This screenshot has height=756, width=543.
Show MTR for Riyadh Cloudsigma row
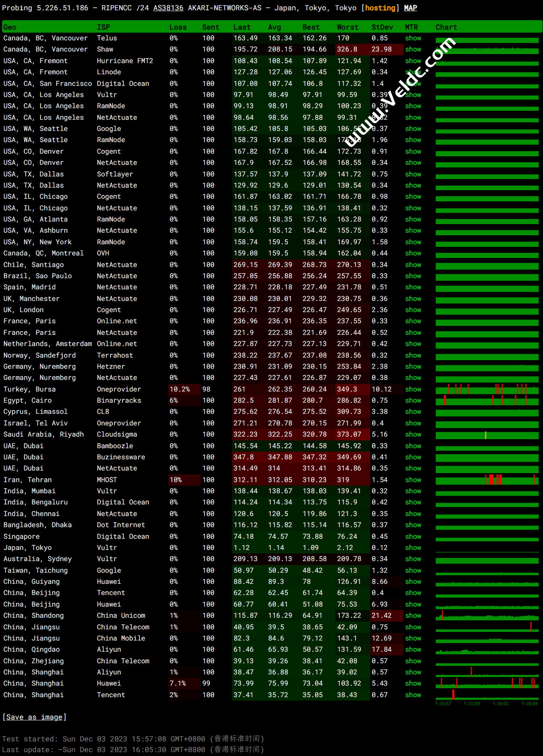point(413,434)
